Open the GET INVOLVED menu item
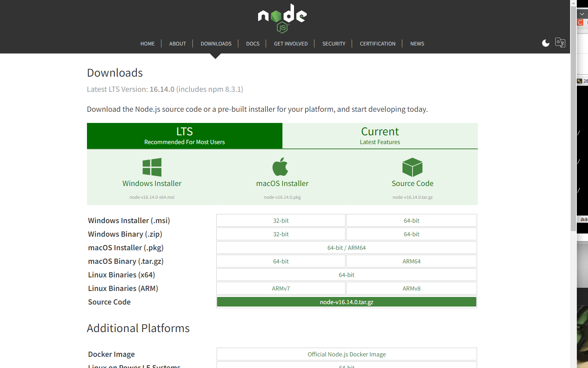 (x=291, y=44)
